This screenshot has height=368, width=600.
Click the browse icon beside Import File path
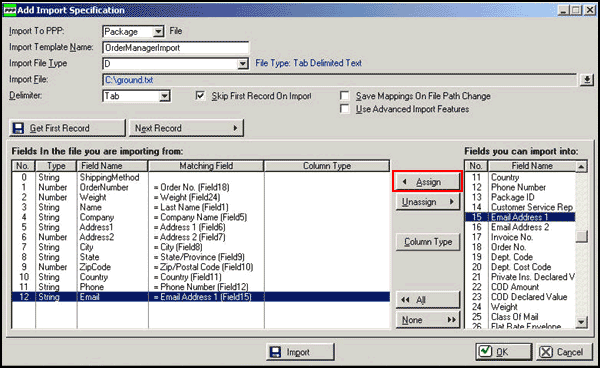point(587,80)
